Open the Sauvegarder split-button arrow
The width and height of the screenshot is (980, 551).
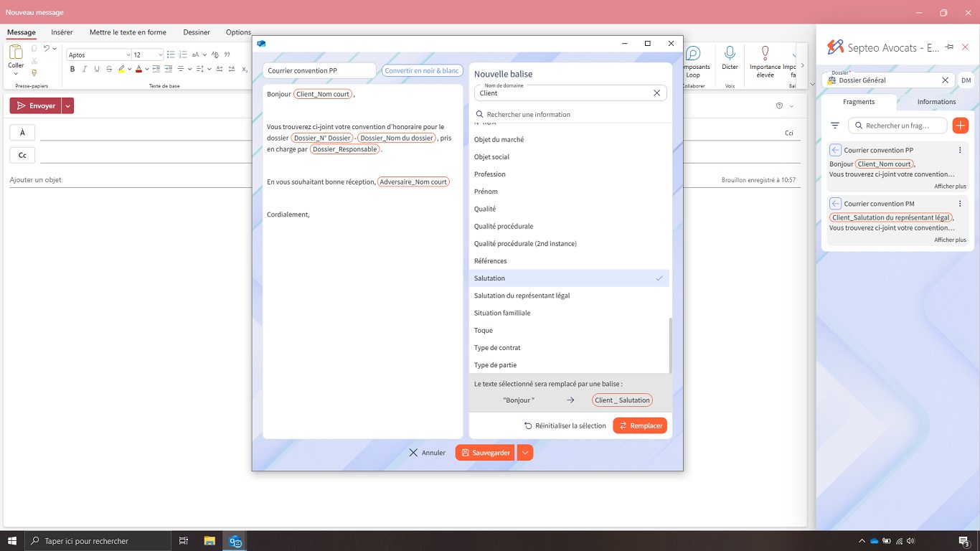525,453
